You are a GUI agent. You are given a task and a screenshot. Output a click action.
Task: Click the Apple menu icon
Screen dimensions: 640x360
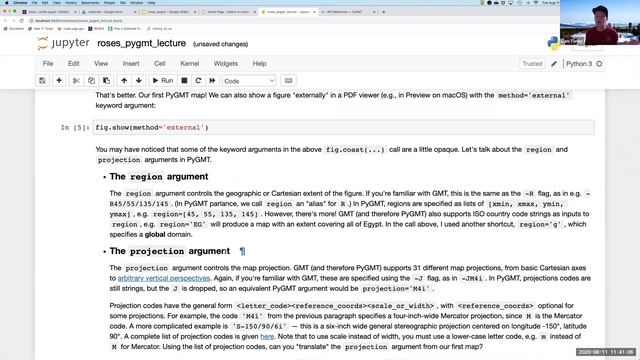7,2
